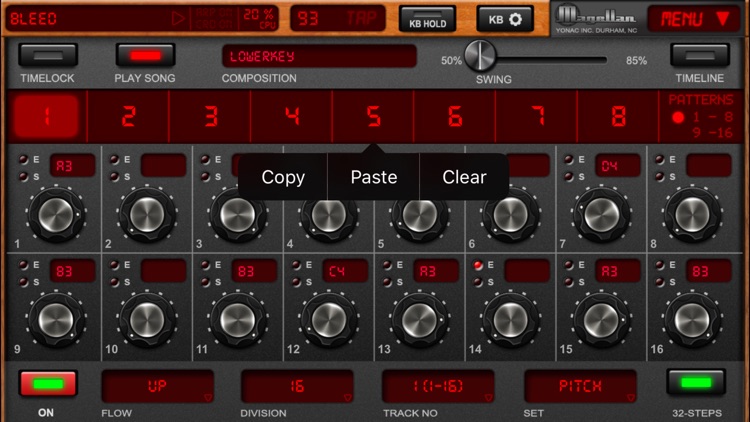Click step 16 note display B3
The height and width of the screenshot is (422, 750).
coord(708,271)
